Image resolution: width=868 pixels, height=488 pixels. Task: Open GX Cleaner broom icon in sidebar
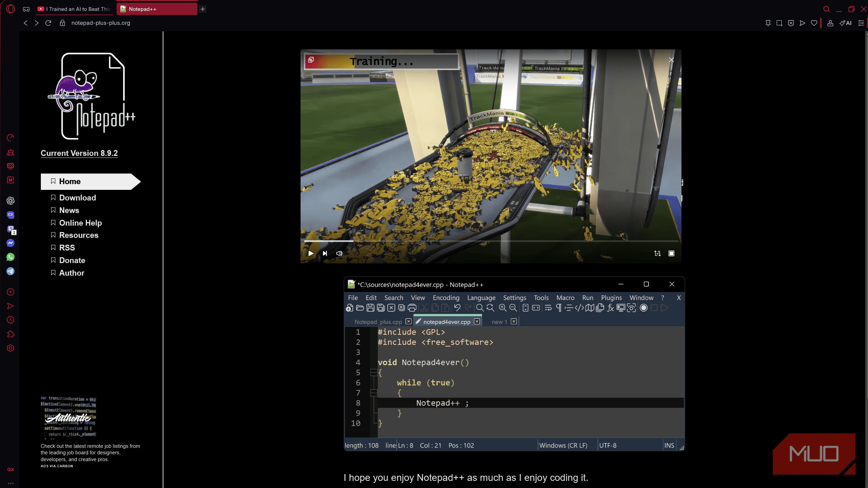pos(11,152)
